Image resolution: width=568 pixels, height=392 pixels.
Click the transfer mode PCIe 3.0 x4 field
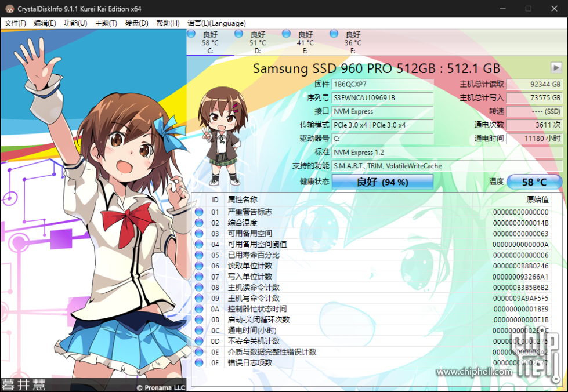coord(382,125)
